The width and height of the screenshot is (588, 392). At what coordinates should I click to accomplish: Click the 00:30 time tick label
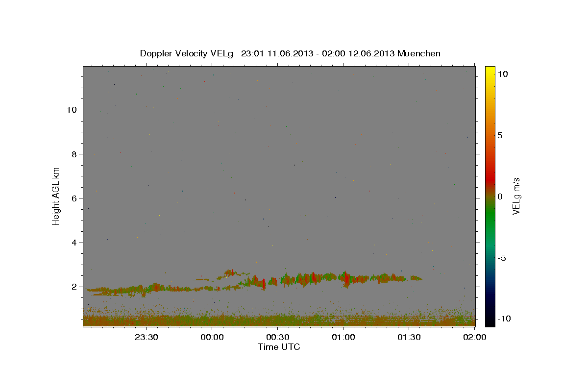click(278, 337)
